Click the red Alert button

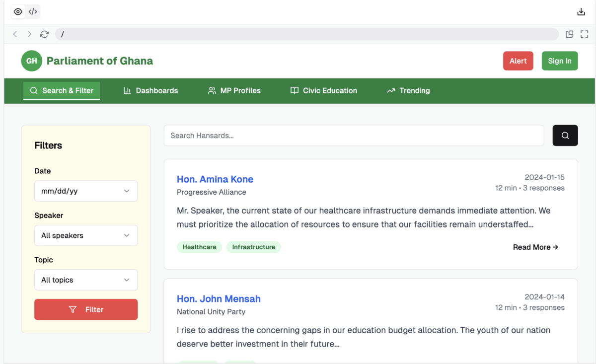[x=518, y=61]
